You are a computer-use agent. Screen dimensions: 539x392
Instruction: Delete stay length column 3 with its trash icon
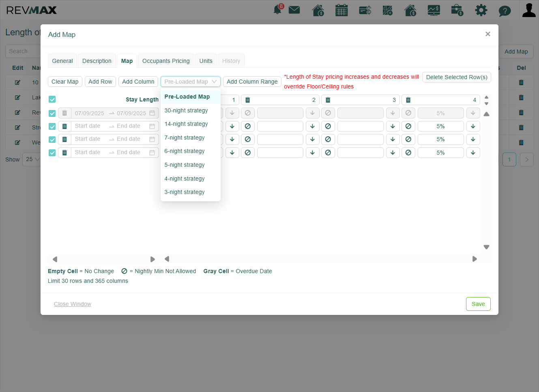pos(328,100)
